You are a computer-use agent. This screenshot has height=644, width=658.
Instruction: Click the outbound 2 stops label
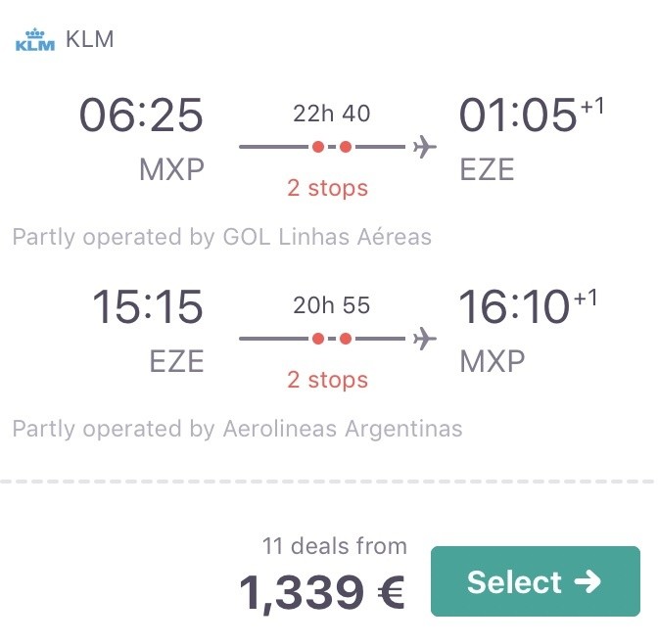327,188
